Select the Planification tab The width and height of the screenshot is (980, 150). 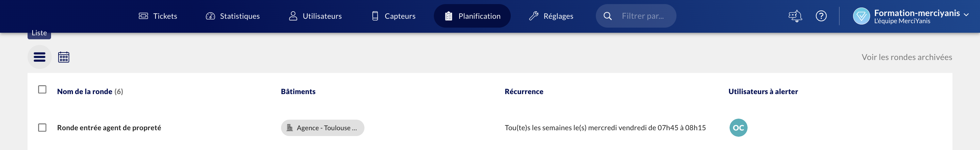(x=472, y=16)
